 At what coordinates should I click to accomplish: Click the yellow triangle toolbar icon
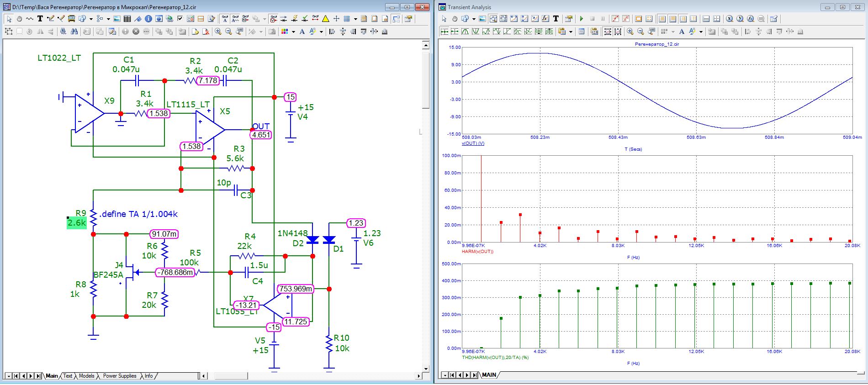pos(326,19)
